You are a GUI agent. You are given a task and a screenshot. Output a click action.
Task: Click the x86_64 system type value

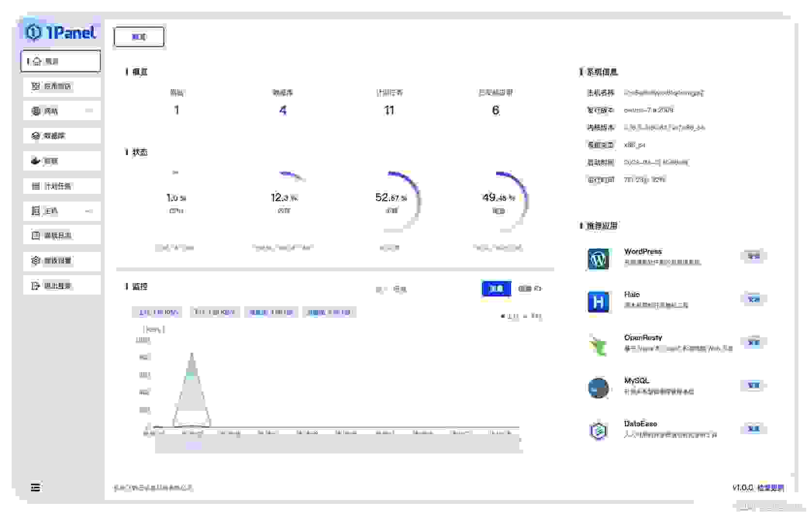point(634,145)
